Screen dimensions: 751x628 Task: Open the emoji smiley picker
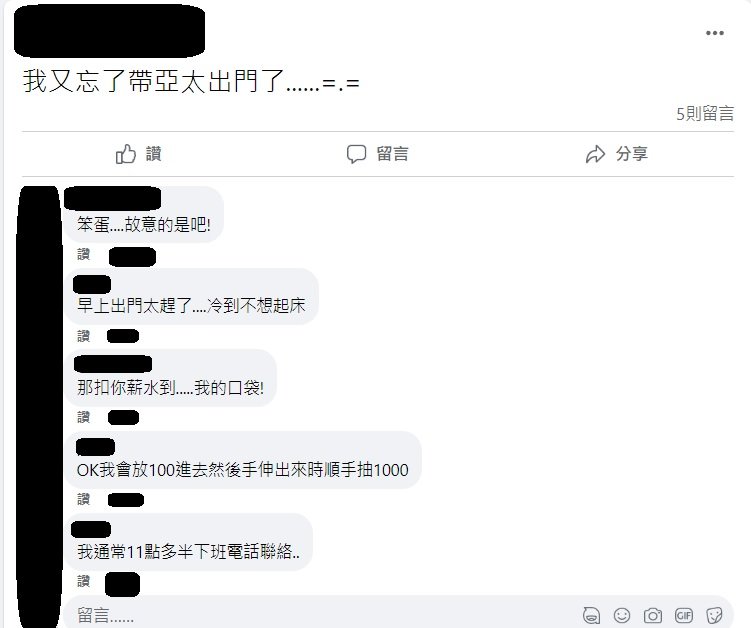coord(622,615)
